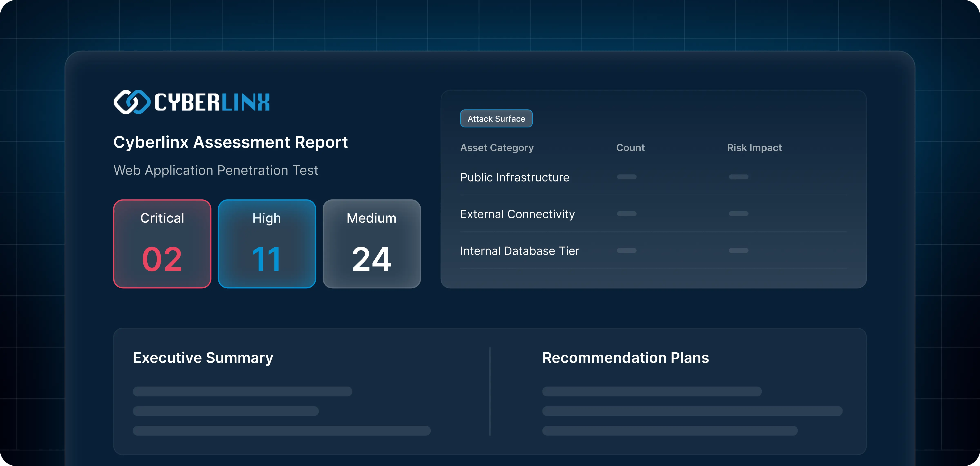The image size is (980, 466).
Task: Select the Internal Database Tier row label
Action: (x=520, y=251)
